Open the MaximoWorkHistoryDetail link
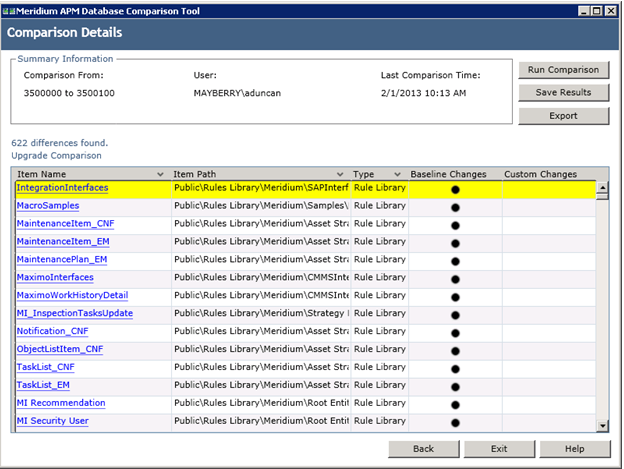Image resolution: width=624 pixels, height=469 pixels. (72, 295)
